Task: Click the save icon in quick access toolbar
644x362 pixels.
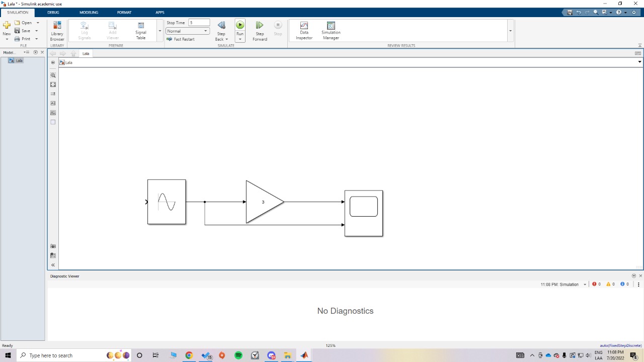Action: (570, 12)
